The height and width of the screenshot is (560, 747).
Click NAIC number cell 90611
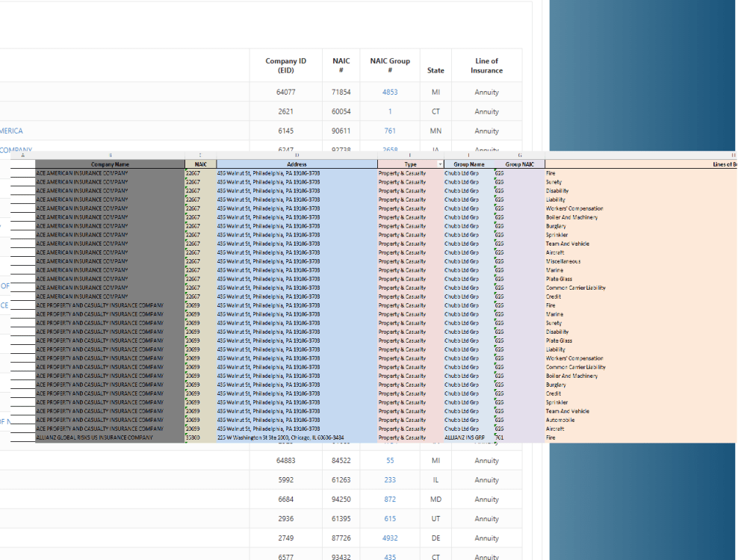[341, 131]
